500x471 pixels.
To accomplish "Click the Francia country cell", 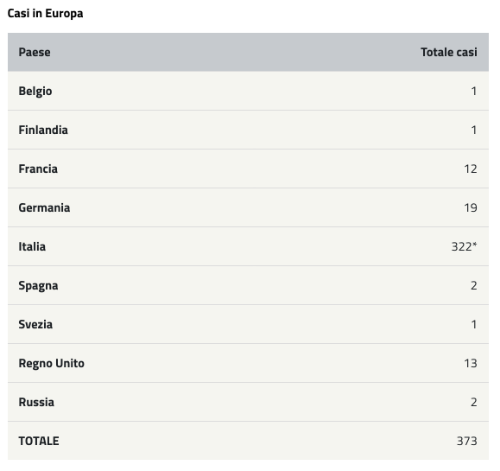I will (38, 169).
